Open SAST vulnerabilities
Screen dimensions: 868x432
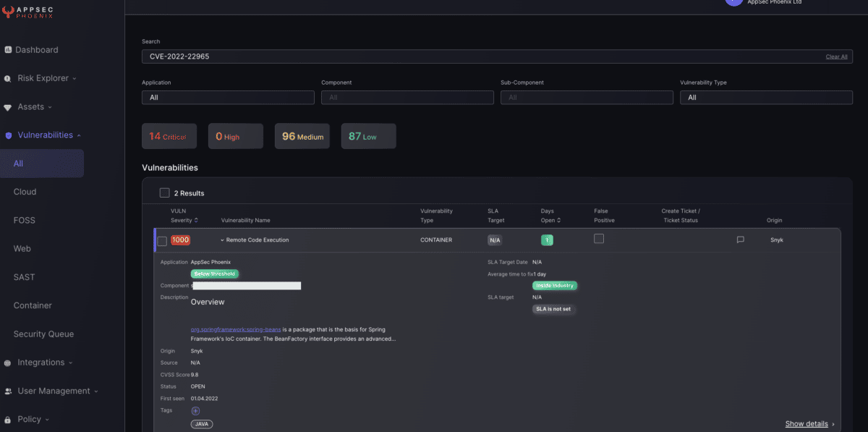(x=24, y=277)
